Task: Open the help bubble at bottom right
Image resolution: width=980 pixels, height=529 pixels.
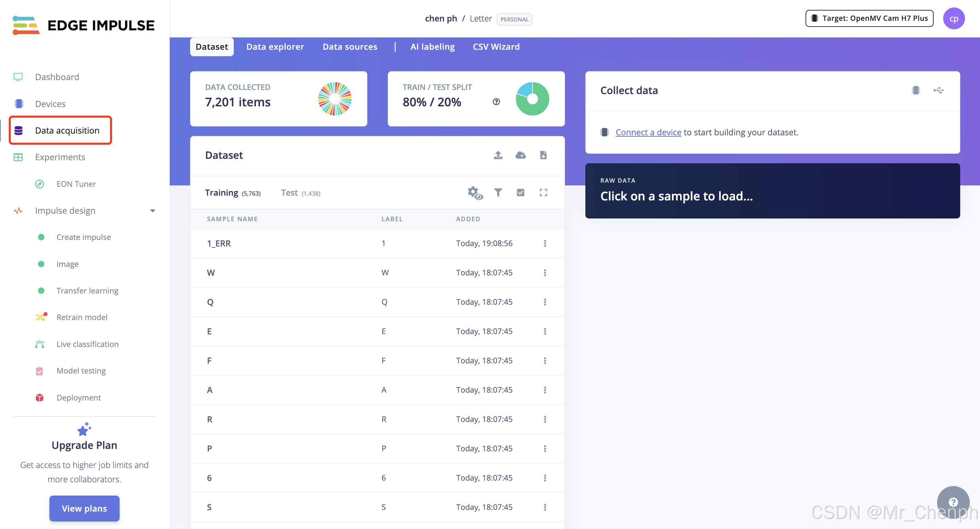Action: (953, 502)
